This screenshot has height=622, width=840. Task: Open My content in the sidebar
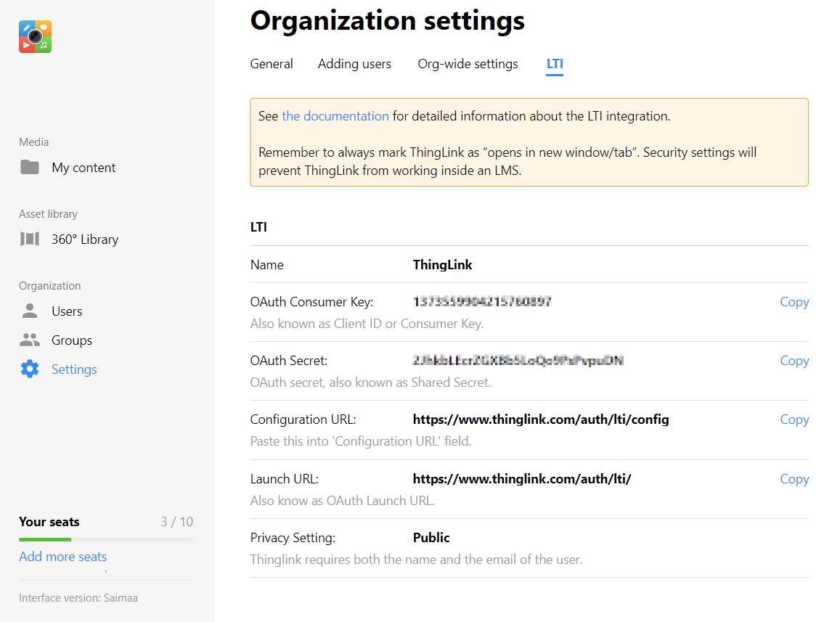click(x=83, y=168)
